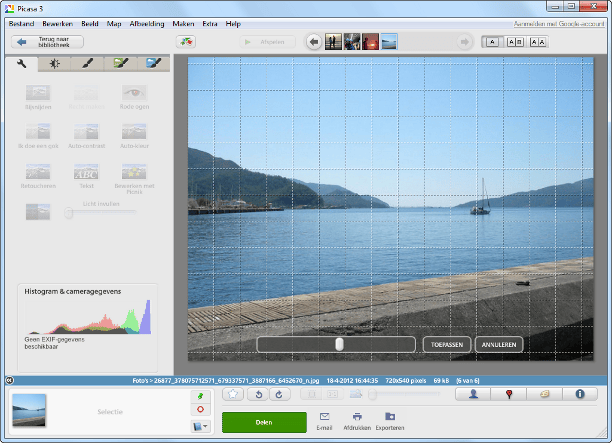
Task: Open the places red pin icon
Action: pos(509,394)
